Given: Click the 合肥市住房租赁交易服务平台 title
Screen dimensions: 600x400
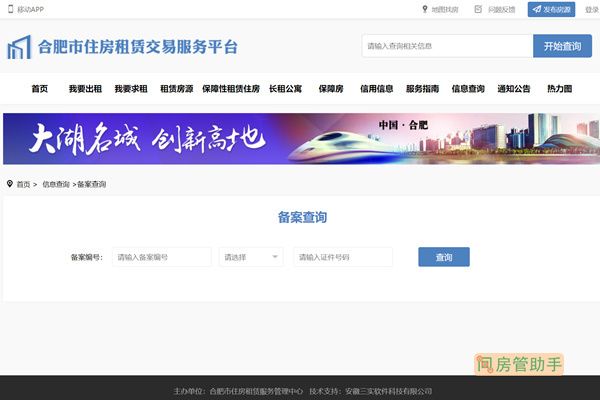Looking at the screenshot, I should 138,47.
